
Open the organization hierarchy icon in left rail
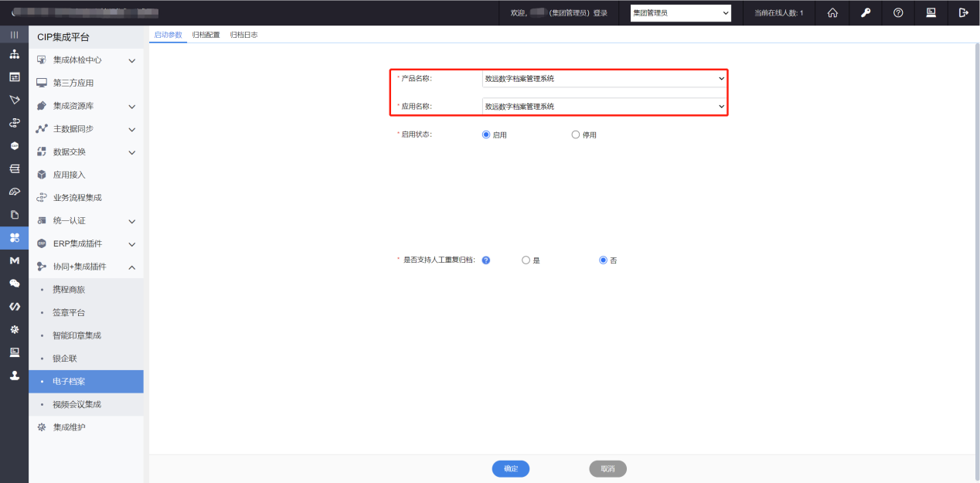(x=14, y=54)
